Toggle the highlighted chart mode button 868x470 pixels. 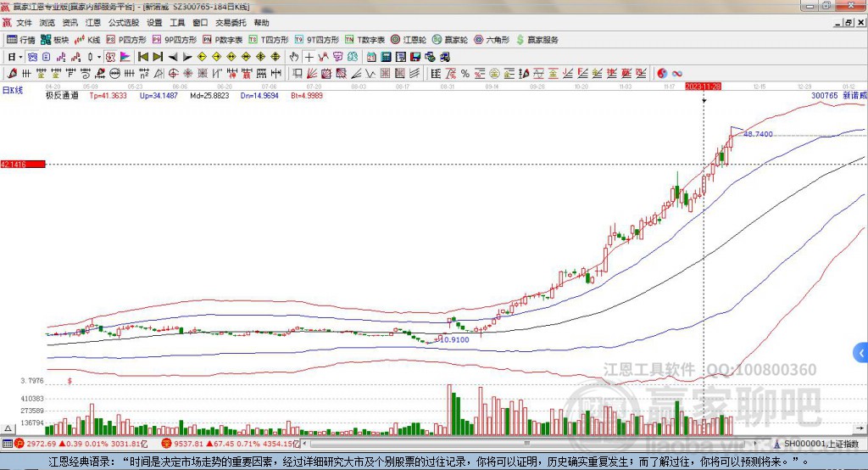pos(32,57)
